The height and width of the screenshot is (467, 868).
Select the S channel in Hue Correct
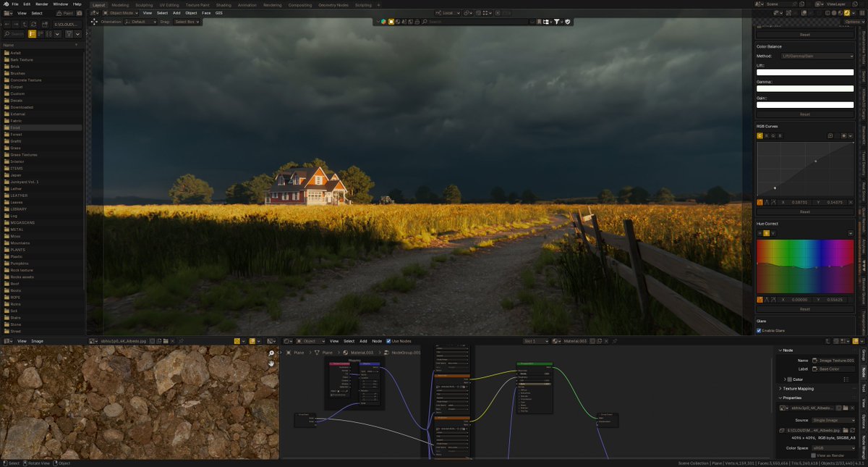click(767, 233)
